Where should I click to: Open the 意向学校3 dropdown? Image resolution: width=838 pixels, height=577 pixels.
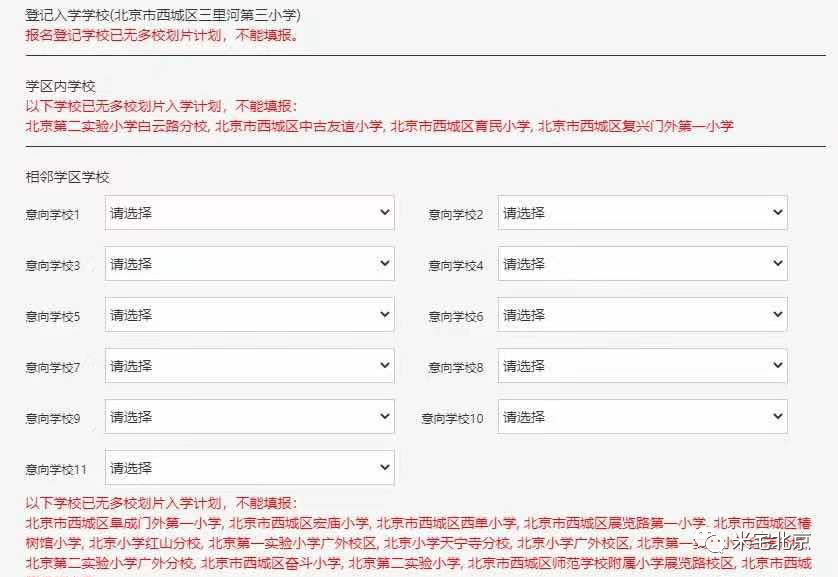(250, 263)
